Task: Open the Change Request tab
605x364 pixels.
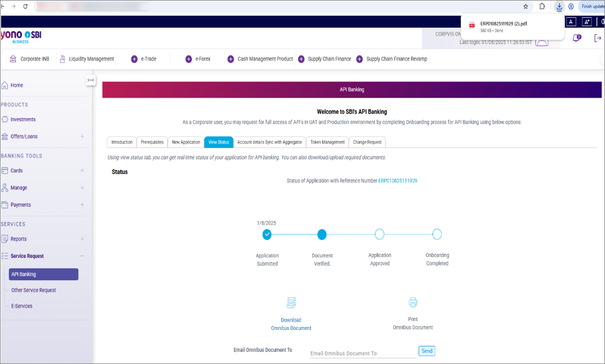Action: pyautogui.click(x=367, y=142)
